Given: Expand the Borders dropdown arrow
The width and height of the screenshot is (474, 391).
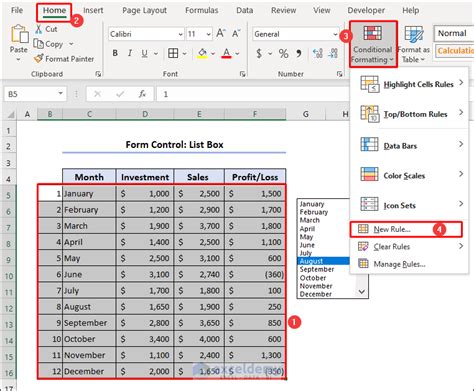Looking at the screenshot, I should (x=184, y=53).
